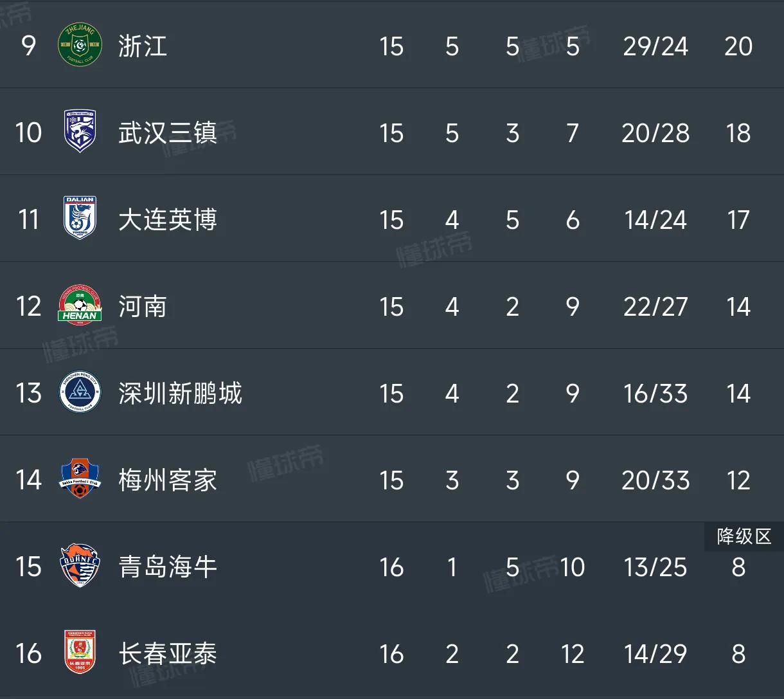Click Zhejiang's 29/24 goals figure
Image resolution: width=784 pixels, height=699 pixels.
(x=655, y=46)
